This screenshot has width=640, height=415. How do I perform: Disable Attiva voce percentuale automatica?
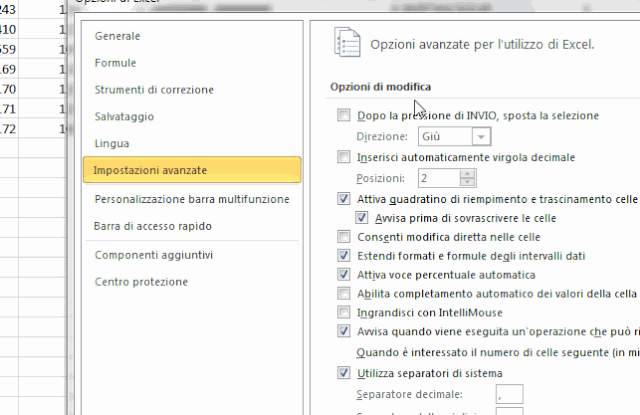point(344,274)
